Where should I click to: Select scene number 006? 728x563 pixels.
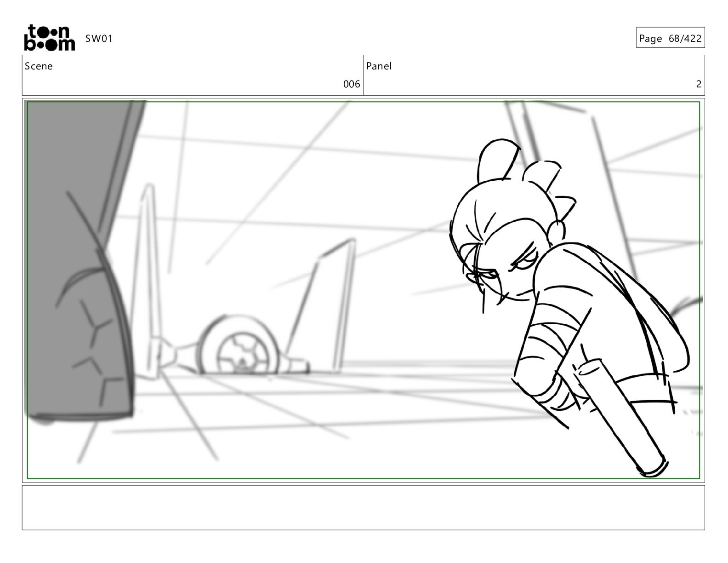tap(352, 84)
